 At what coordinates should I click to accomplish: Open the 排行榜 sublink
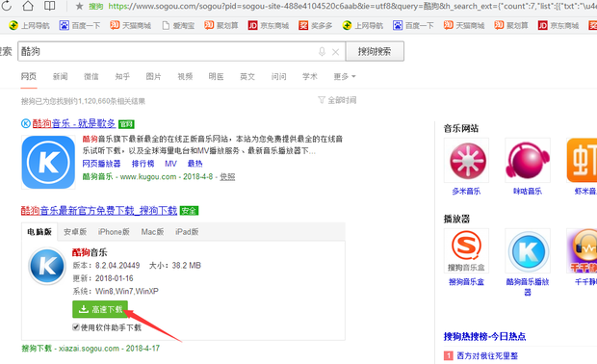point(143,164)
